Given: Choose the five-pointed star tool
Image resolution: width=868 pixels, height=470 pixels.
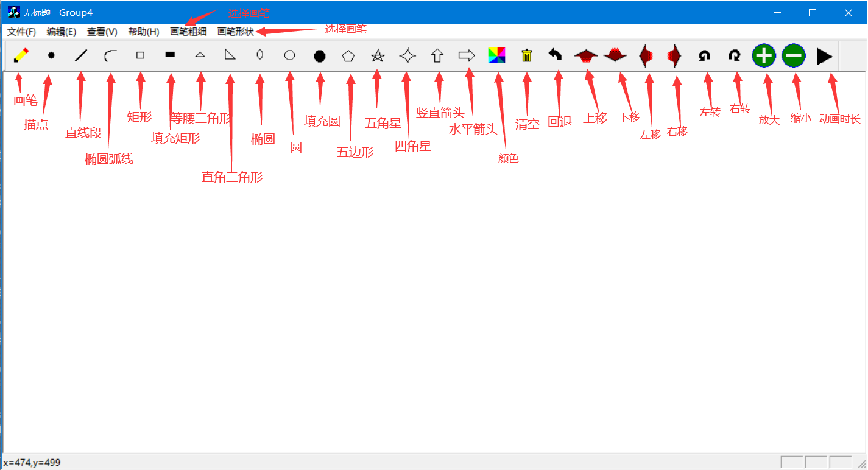Looking at the screenshot, I should pyautogui.click(x=378, y=56).
